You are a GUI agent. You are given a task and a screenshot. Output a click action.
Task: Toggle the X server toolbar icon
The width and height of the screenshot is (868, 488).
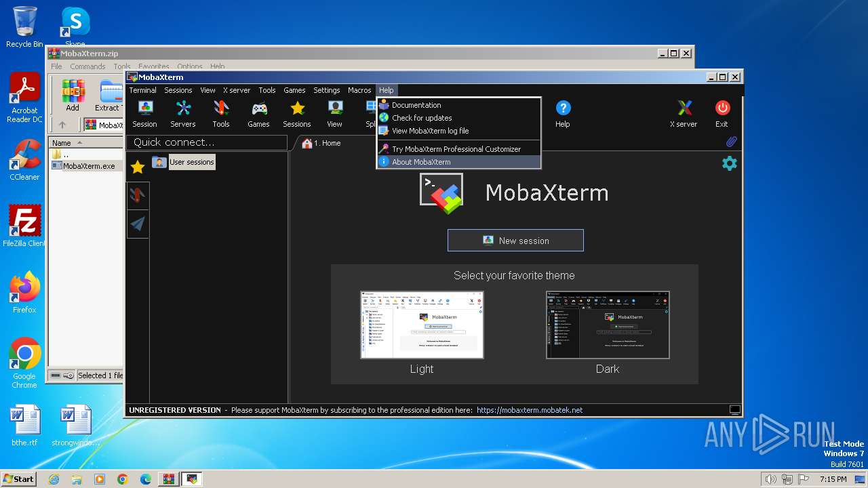pyautogui.click(x=684, y=114)
